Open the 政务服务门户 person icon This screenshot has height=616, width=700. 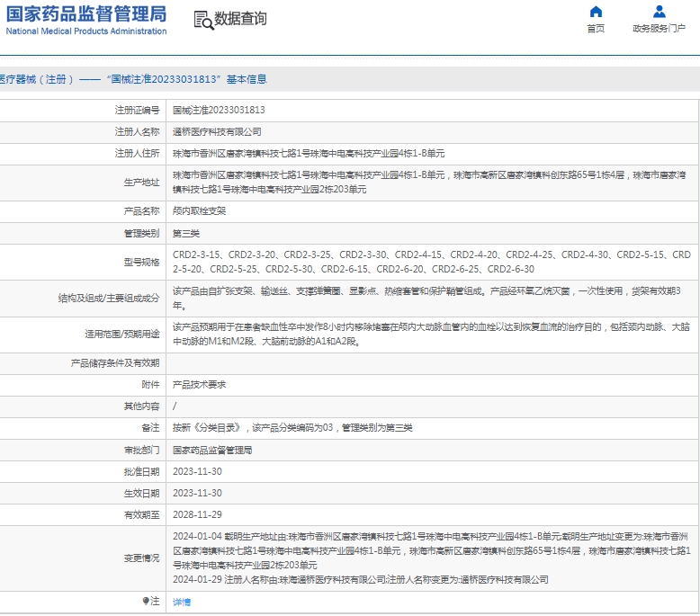659,12
